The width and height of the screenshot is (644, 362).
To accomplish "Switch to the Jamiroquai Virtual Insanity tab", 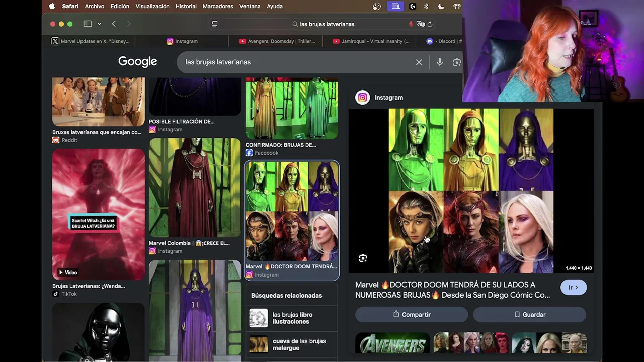I will tap(370, 41).
